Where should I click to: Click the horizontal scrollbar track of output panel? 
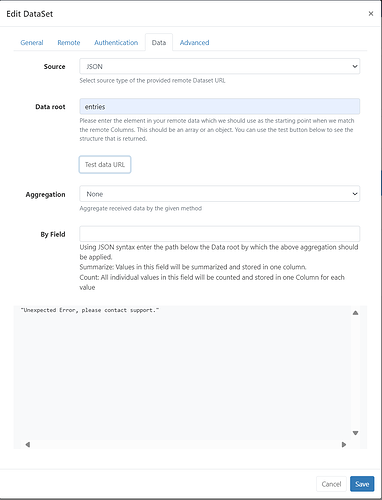click(186, 445)
